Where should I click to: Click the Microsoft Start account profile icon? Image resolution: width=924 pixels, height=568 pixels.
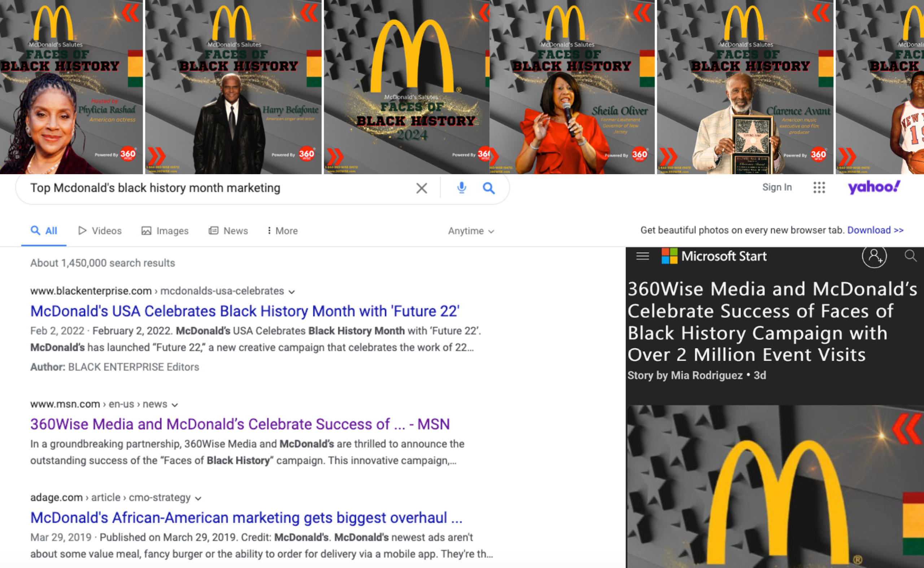874,256
